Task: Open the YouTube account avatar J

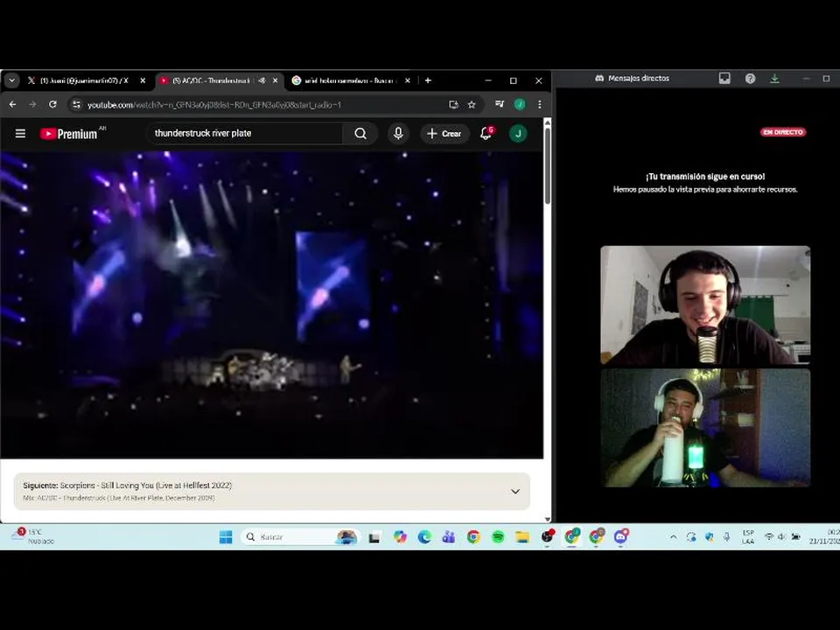Action: [518, 133]
